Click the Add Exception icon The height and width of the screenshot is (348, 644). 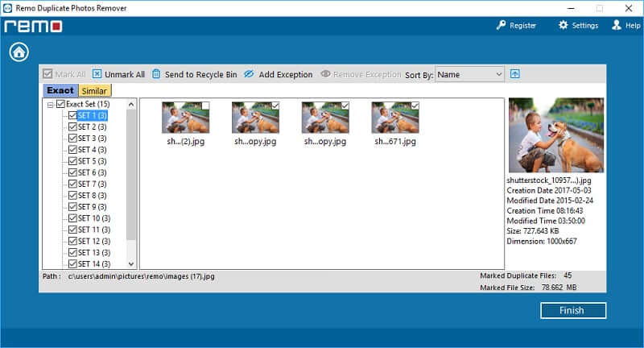click(250, 74)
